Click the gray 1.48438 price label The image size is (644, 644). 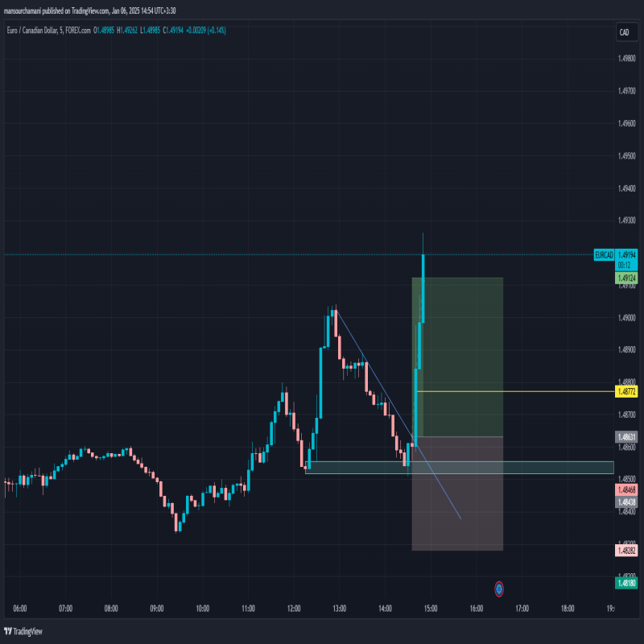point(626,502)
